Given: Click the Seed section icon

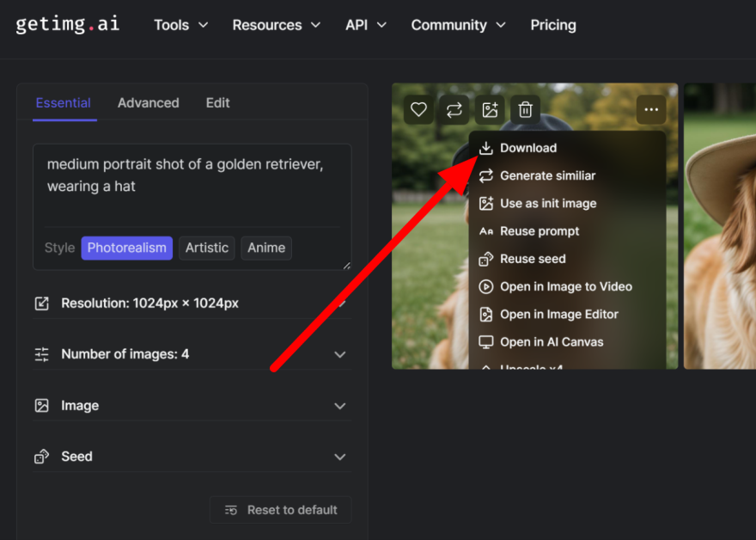Looking at the screenshot, I should tap(42, 457).
